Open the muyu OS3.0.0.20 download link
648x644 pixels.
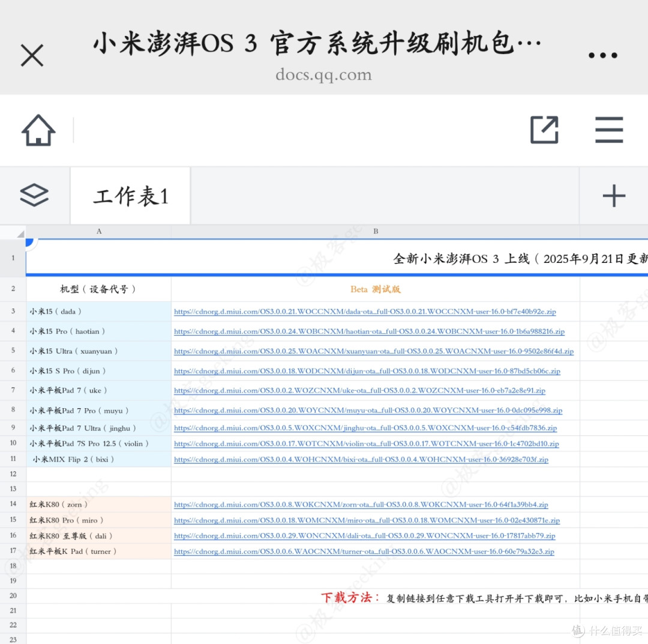pos(368,411)
